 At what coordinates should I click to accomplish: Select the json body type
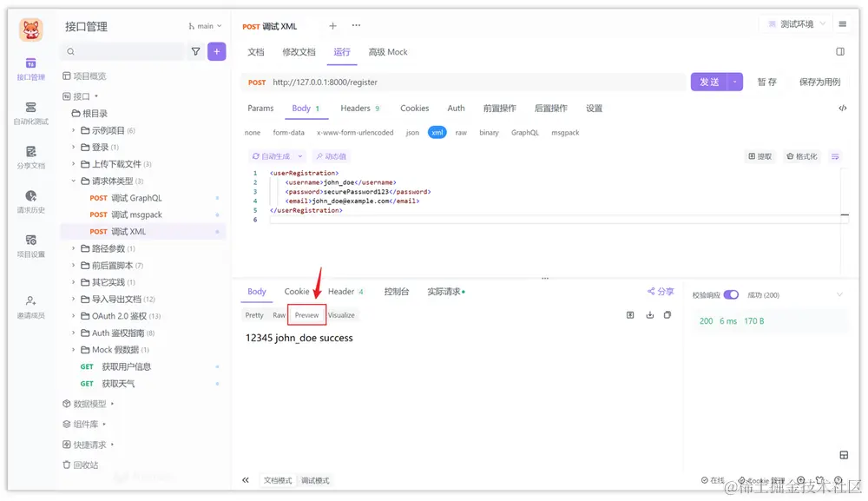[x=412, y=132]
